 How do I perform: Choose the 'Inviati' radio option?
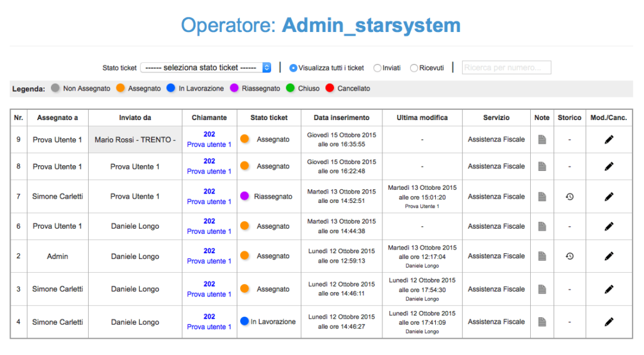tap(377, 68)
